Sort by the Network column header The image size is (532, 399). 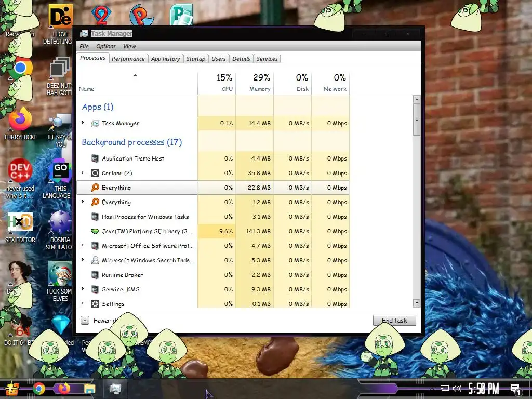(331, 83)
